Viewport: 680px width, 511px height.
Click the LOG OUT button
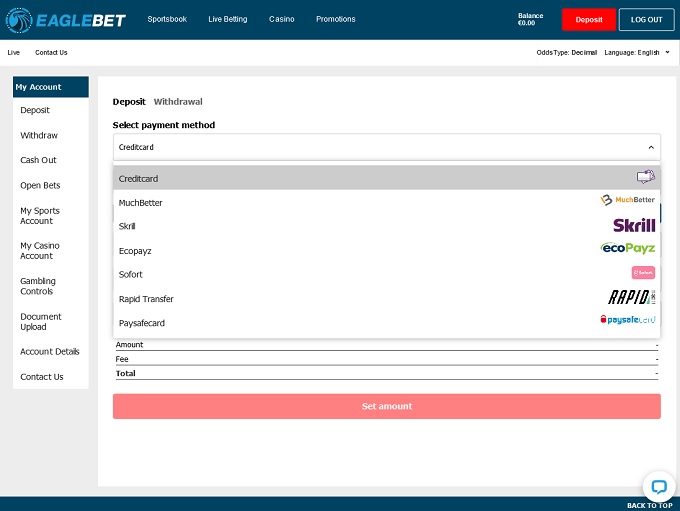646,19
